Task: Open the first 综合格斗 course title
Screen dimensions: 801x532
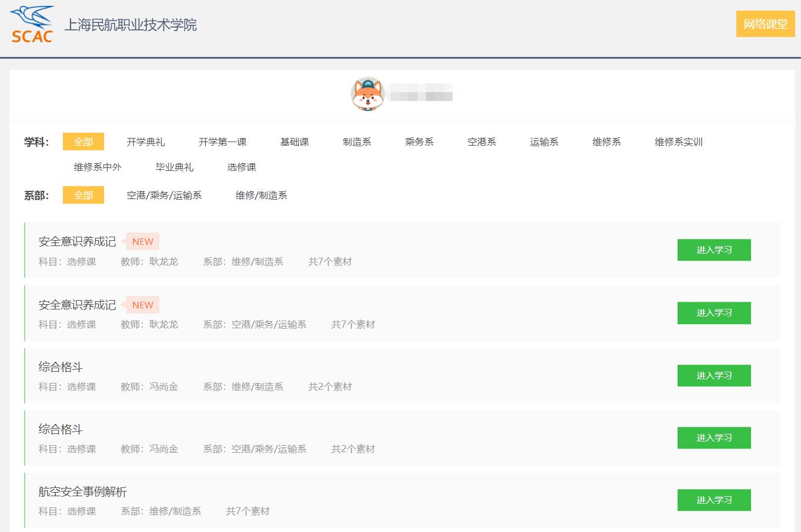Action: (61, 367)
